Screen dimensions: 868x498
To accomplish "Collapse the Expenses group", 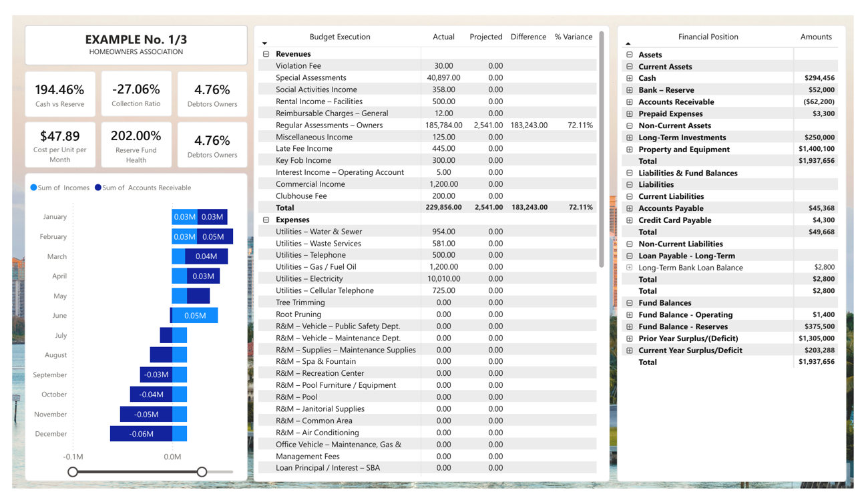I will 266,220.
